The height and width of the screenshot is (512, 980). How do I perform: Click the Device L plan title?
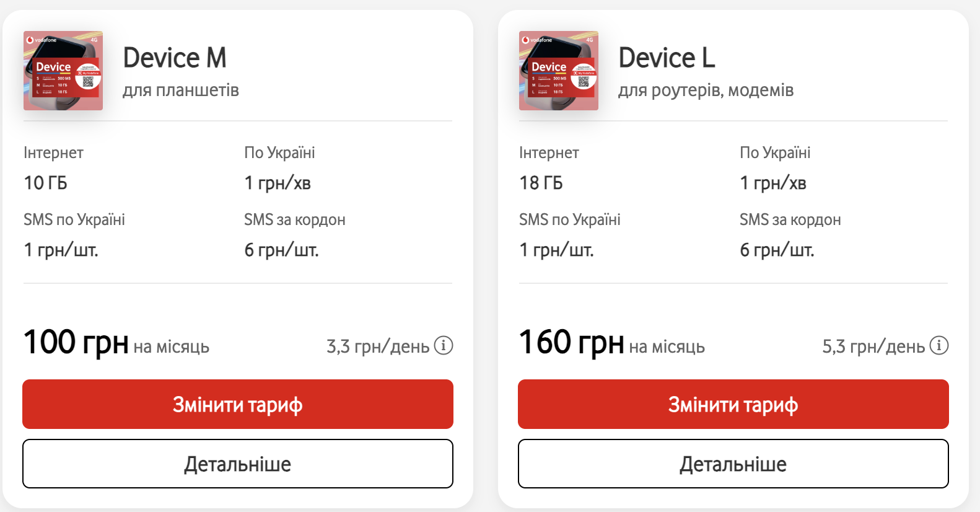click(667, 58)
